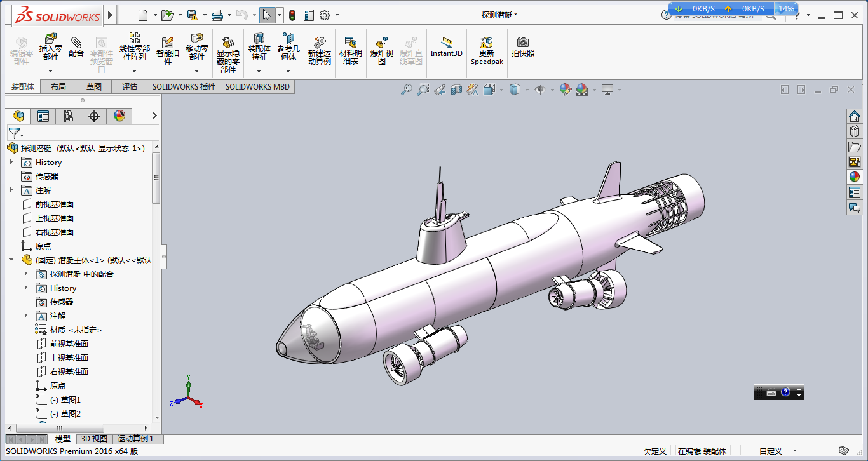The height and width of the screenshot is (461, 868).
Task: Open Assembly Features (装配体特征)
Action: [259, 47]
